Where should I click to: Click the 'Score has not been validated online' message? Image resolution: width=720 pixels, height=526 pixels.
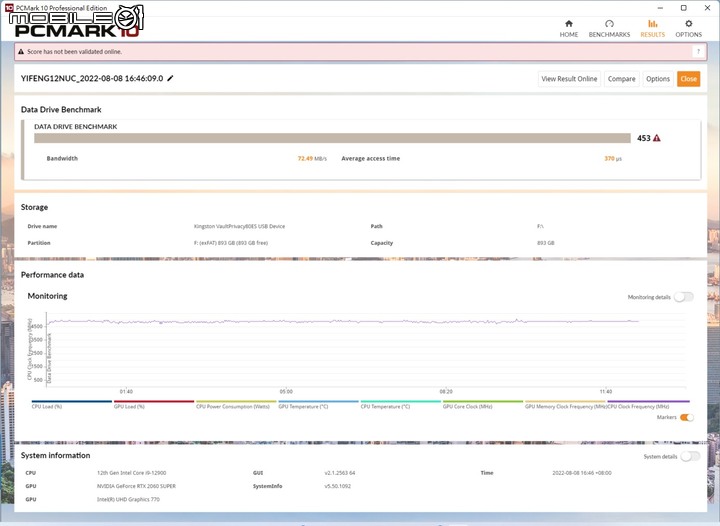pyautogui.click(x=74, y=51)
